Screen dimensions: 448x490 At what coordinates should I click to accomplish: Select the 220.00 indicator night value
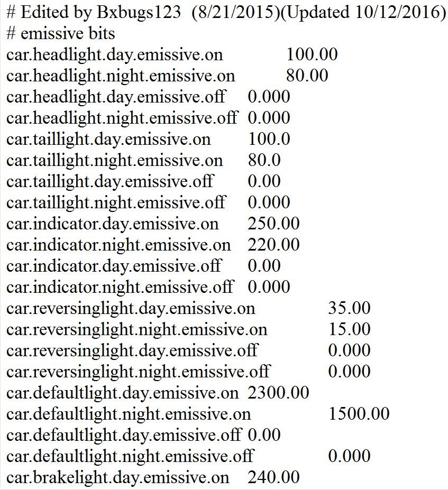tap(273, 245)
